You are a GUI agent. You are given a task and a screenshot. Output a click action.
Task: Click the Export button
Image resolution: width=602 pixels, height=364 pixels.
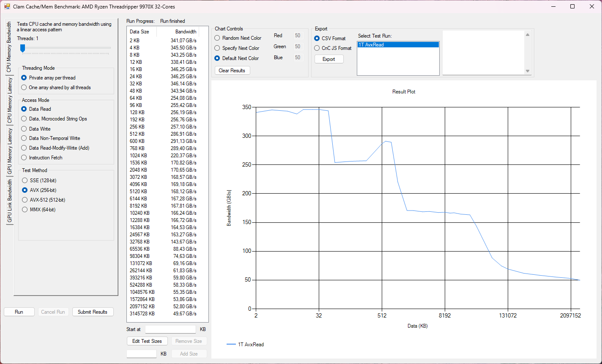(x=329, y=59)
